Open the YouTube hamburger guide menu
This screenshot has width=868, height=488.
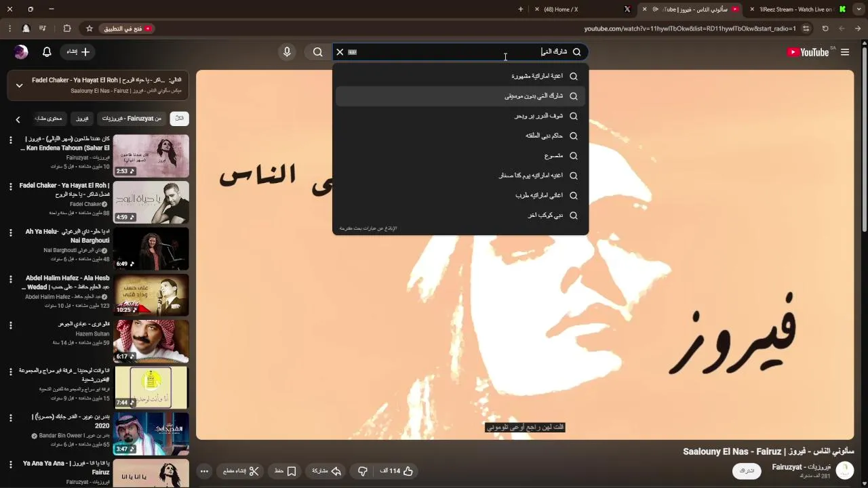(845, 52)
